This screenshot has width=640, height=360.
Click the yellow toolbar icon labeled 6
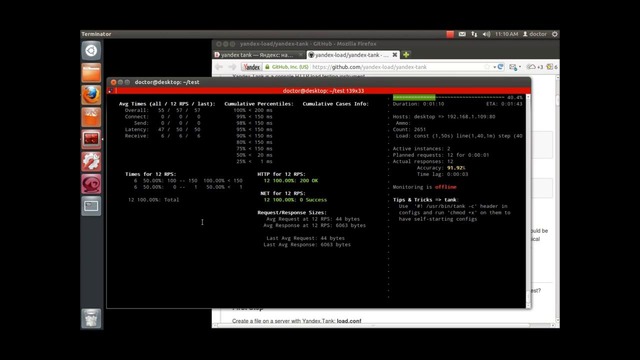click(552, 67)
